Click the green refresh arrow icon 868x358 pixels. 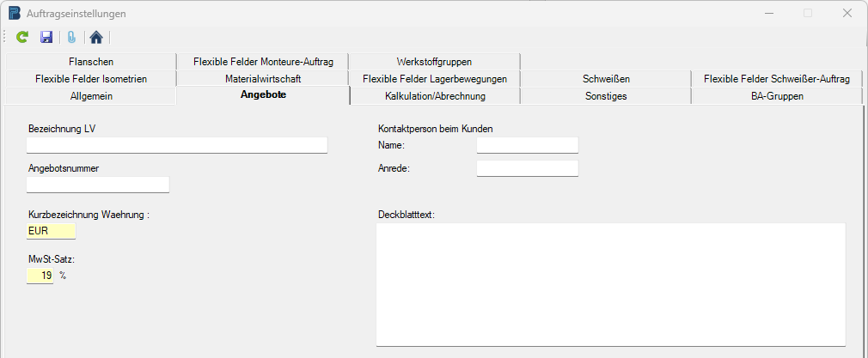coord(23,37)
